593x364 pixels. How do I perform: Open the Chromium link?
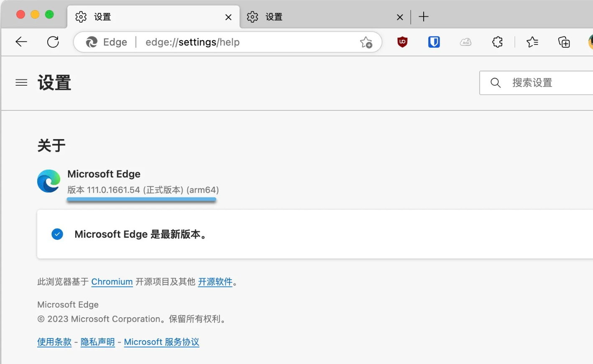[x=112, y=282]
